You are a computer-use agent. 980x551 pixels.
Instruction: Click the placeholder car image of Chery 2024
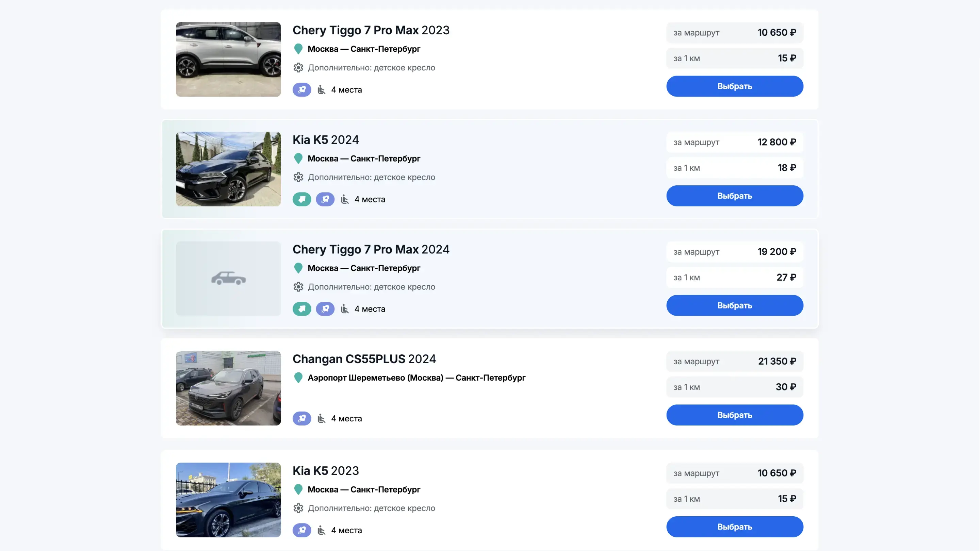click(228, 278)
